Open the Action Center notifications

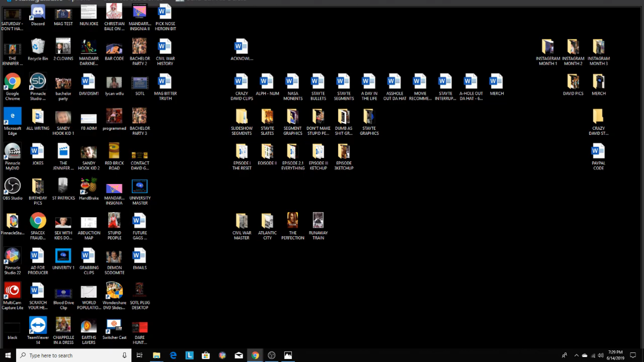pos(633,355)
